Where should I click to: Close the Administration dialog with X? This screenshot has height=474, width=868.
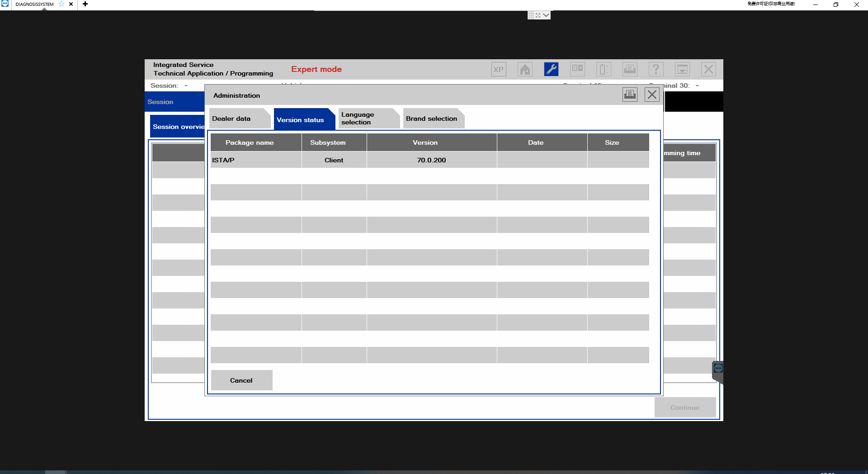point(652,95)
